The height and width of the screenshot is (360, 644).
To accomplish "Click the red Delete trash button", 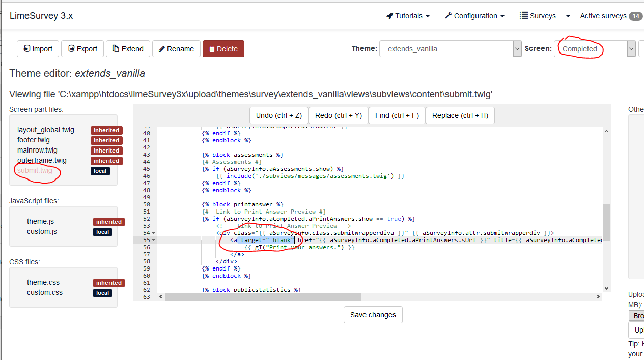I will [x=223, y=49].
